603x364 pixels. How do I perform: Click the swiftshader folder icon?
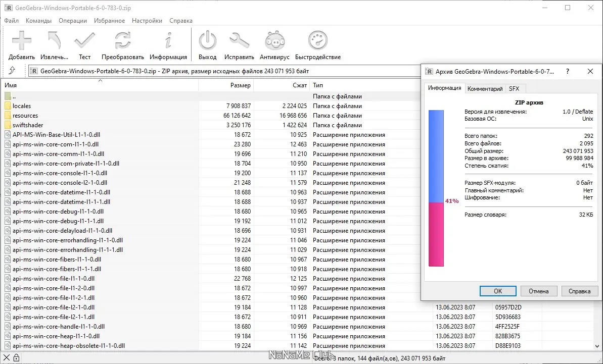(8, 125)
